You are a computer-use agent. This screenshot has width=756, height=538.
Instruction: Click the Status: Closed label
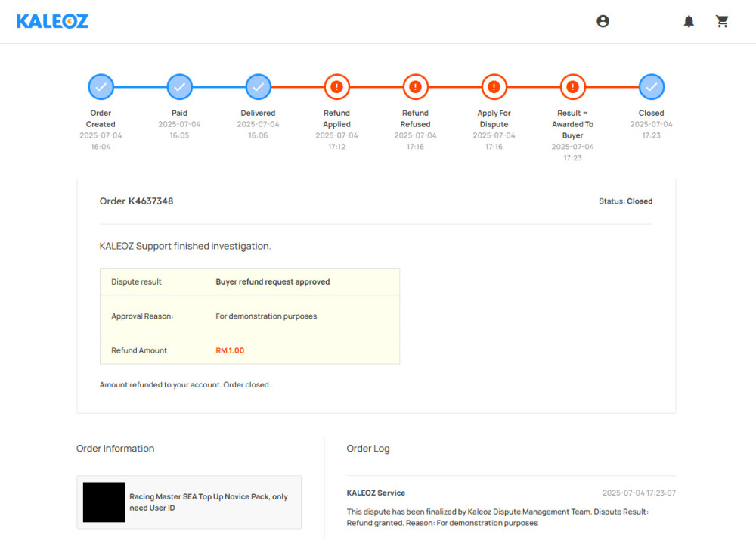625,201
